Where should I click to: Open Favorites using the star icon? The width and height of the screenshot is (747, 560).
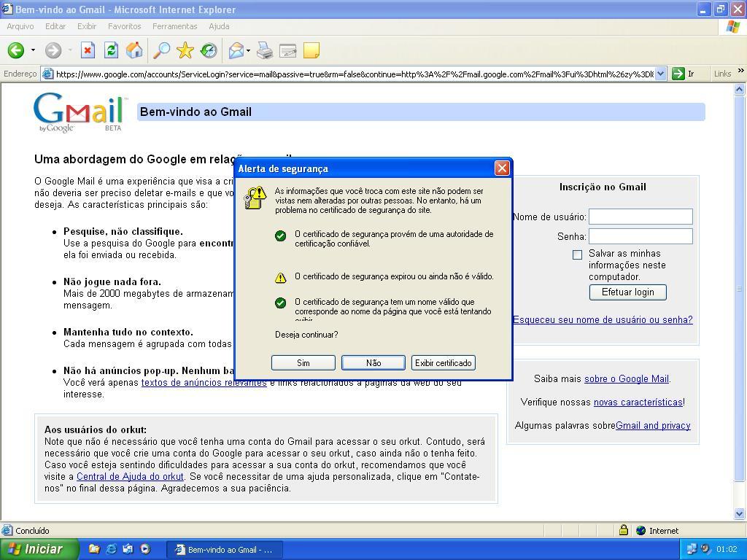(x=185, y=50)
